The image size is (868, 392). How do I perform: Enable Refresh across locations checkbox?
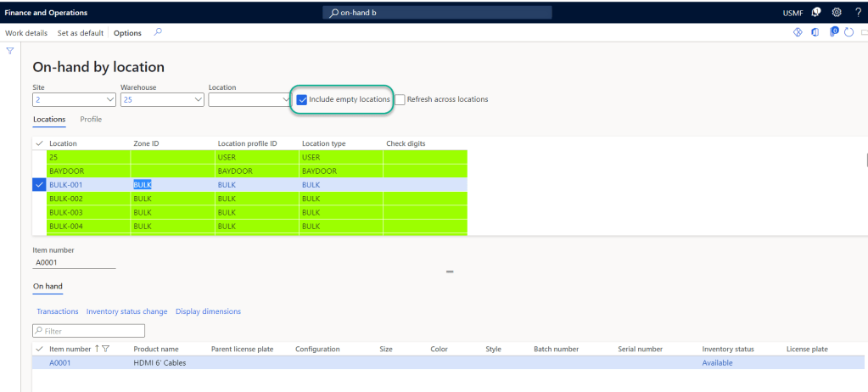pos(400,99)
